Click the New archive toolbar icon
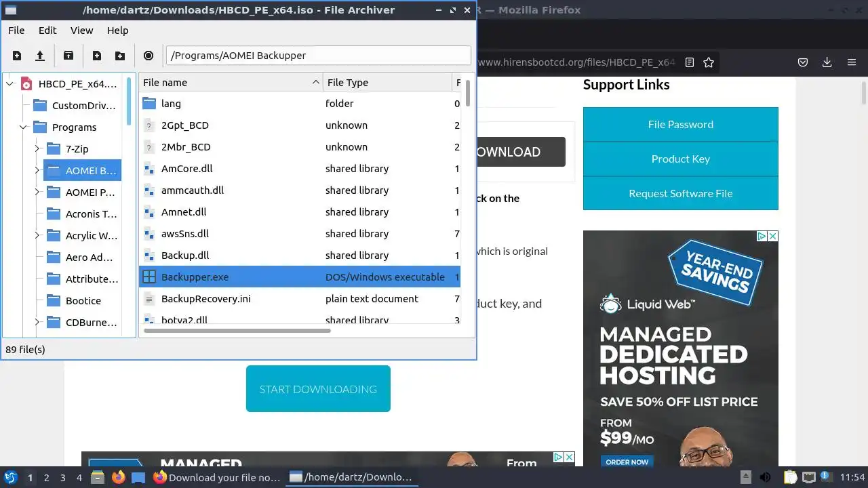This screenshot has width=868, height=488. tap(17, 56)
